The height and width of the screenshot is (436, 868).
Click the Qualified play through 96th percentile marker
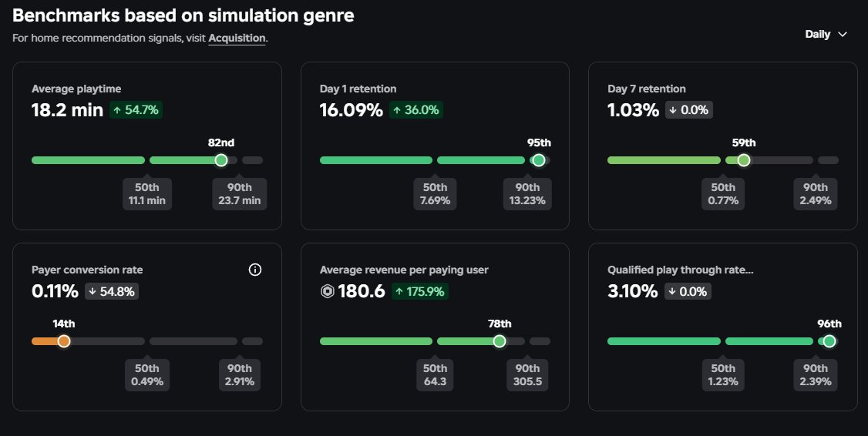(829, 341)
